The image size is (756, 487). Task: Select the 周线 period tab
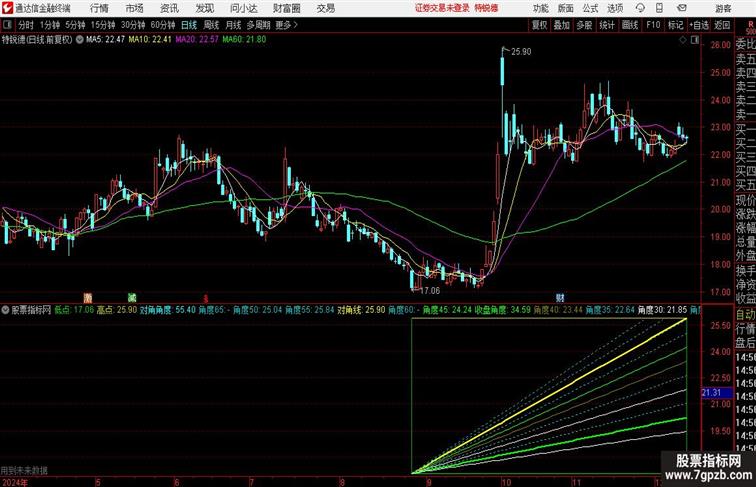[x=211, y=25]
